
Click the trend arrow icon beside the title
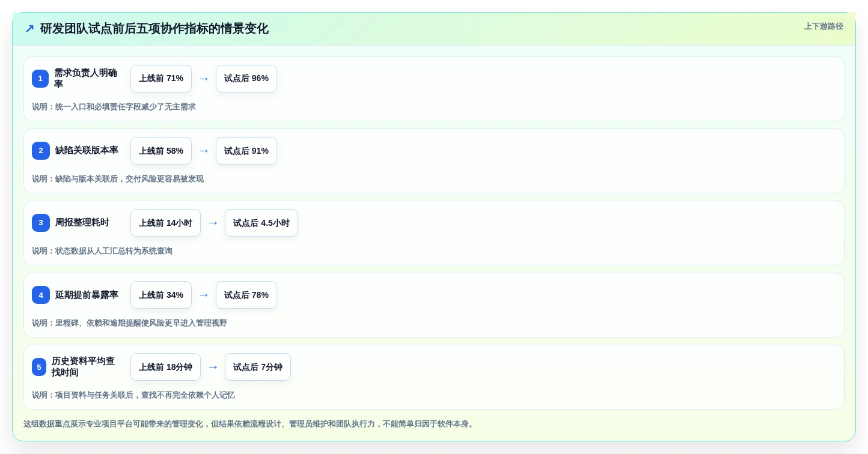[x=29, y=29]
